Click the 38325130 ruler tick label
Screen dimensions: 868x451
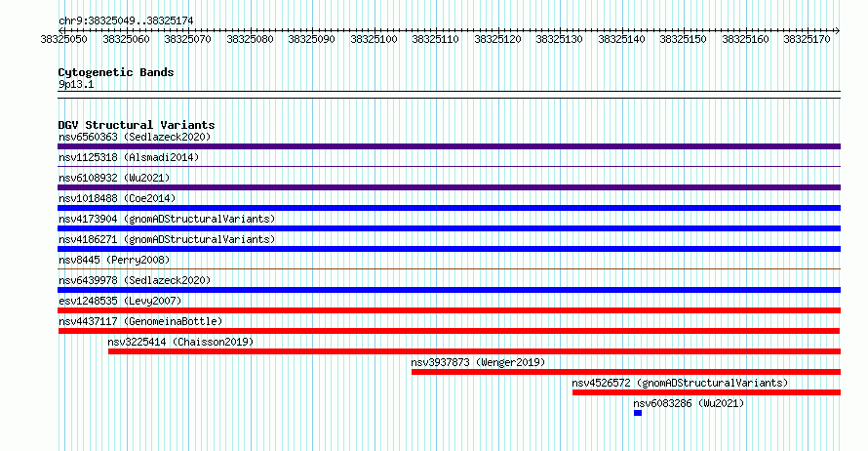[x=559, y=39]
